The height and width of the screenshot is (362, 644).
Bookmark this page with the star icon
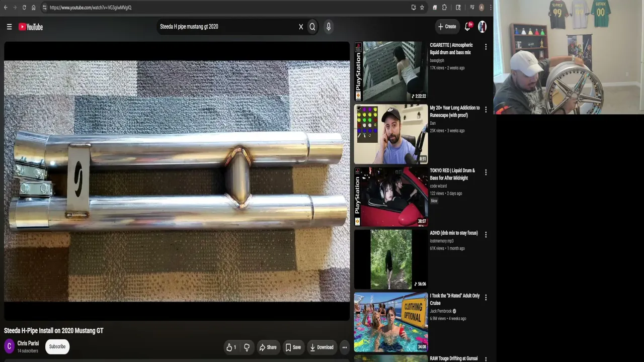click(422, 8)
